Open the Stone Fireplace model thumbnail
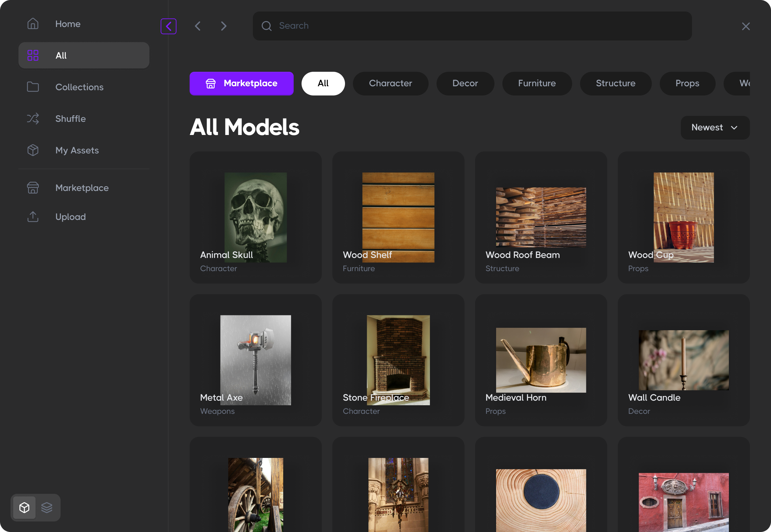The width and height of the screenshot is (771, 532). pyautogui.click(x=398, y=360)
